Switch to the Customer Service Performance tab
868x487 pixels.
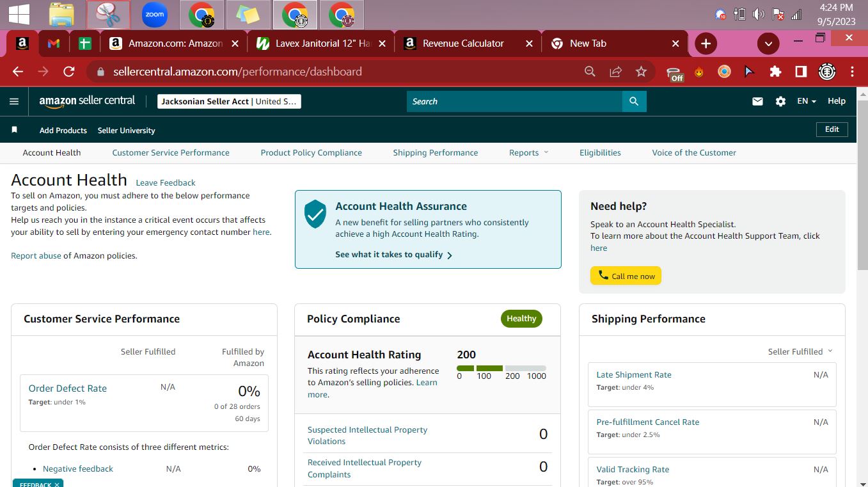pos(171,152)
